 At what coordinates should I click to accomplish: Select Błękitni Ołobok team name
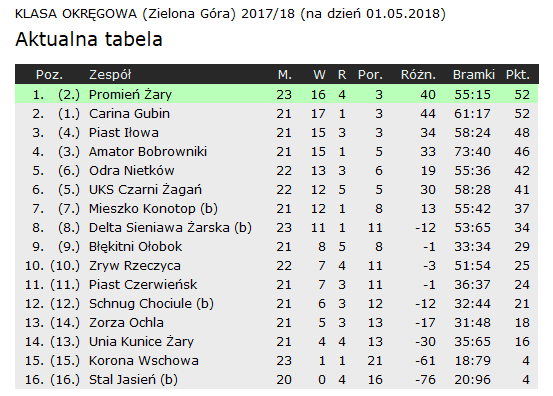click(x=135, y=247)
